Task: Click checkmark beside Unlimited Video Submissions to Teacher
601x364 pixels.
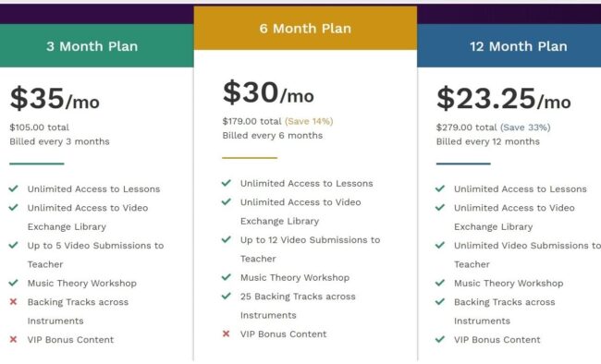Action: pyautogui.click(x=440, y=245)
